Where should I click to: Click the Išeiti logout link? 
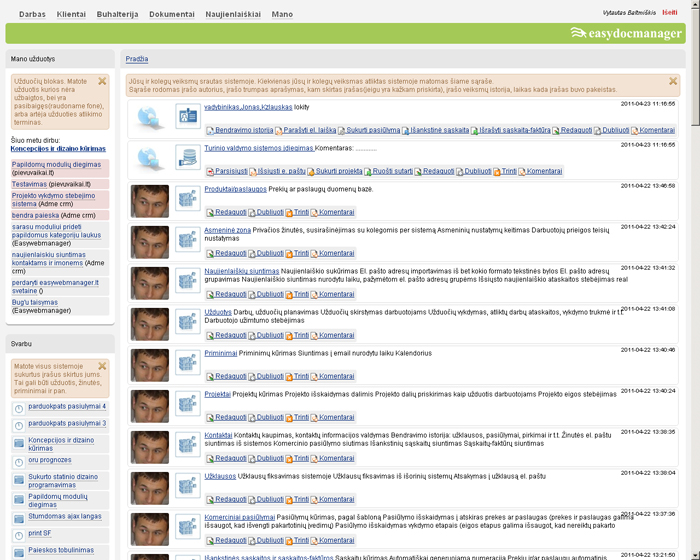click(670, 13)
